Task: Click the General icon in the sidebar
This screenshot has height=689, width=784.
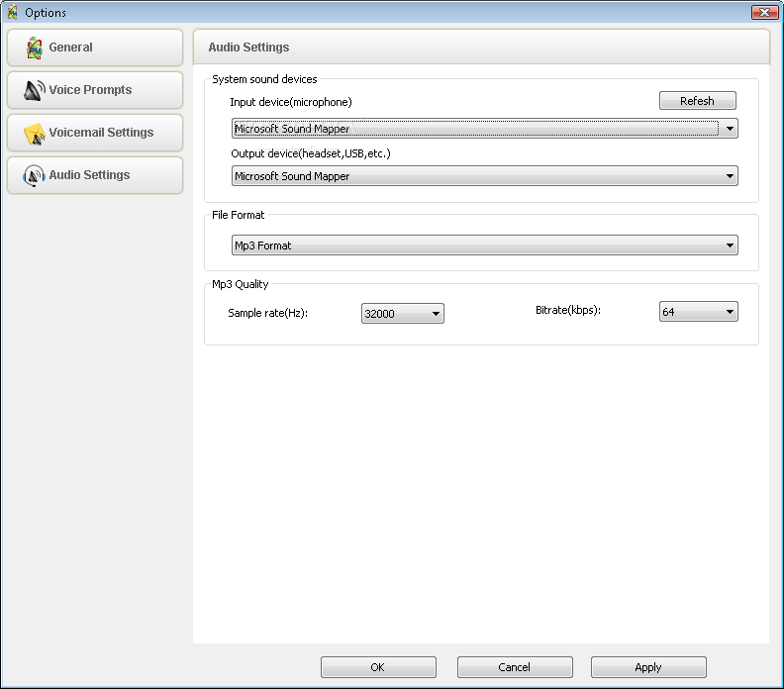Action: (35, 48)
